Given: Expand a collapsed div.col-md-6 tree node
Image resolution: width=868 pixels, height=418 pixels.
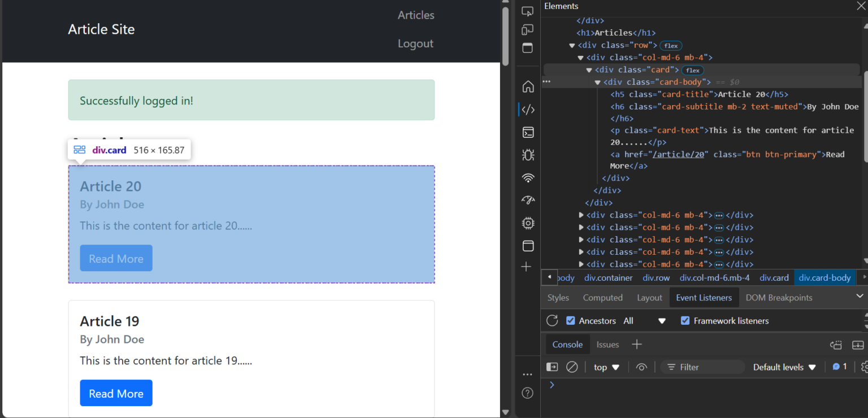Looking at the screenshot, I should [581, 215].
